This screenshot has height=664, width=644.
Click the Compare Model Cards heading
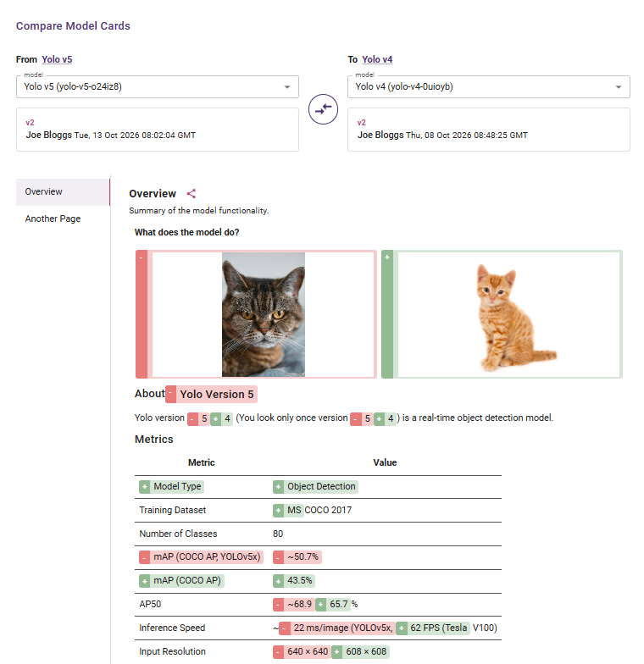(73, 25)
